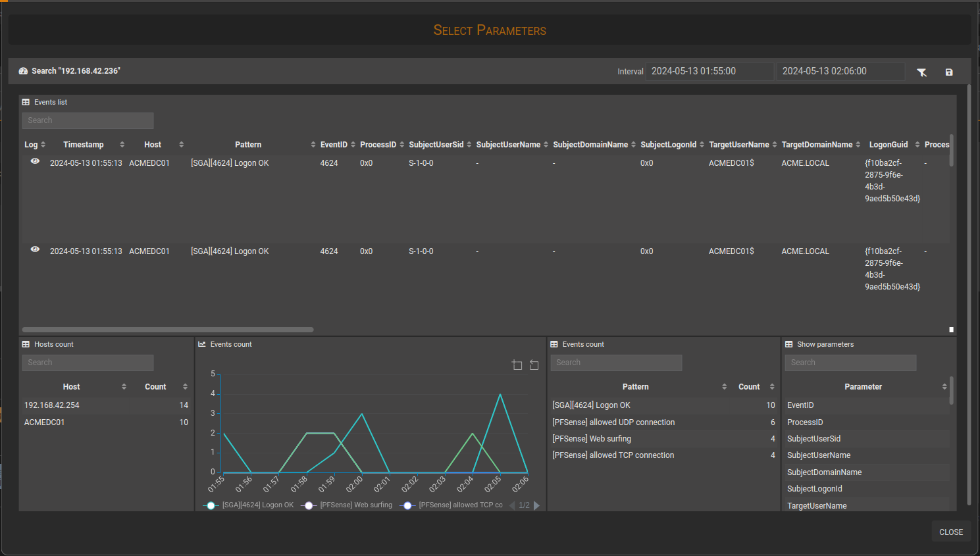The width and height of the screenshot is (980, 556).
Task: Click the filter icon beside the Interval fields
Action: point(921,72)
